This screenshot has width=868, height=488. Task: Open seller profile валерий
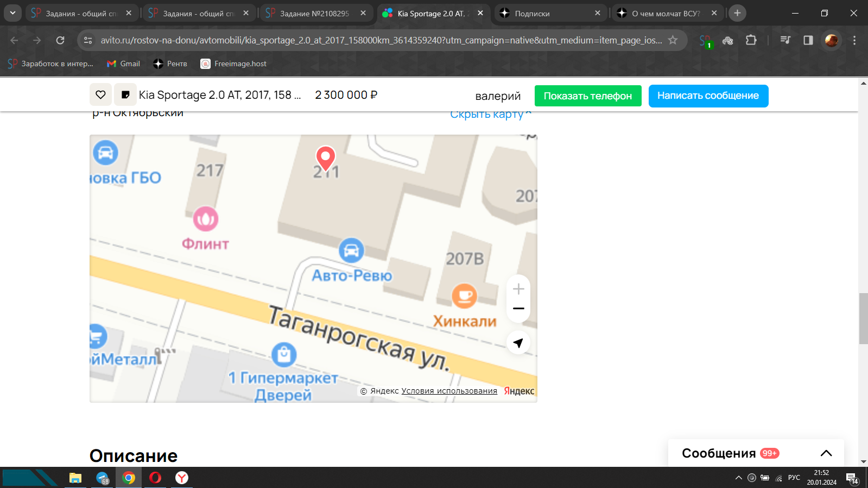(x=498, y=96)
